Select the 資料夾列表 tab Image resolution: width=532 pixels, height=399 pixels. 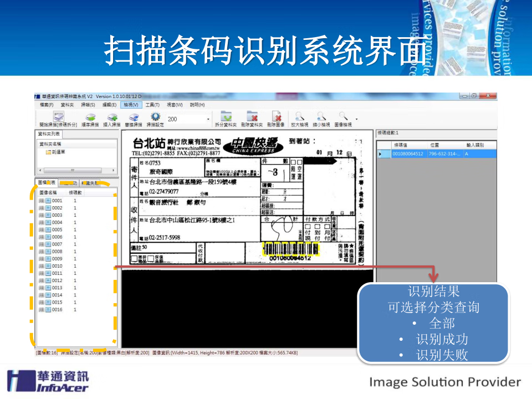pos(49,134)
